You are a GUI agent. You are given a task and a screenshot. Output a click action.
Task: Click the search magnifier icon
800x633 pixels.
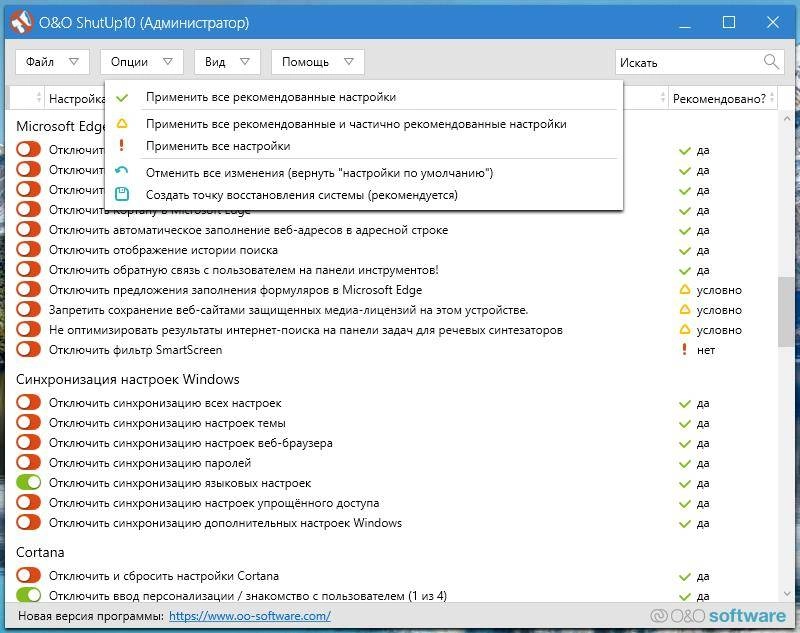[x=771, y=62]
